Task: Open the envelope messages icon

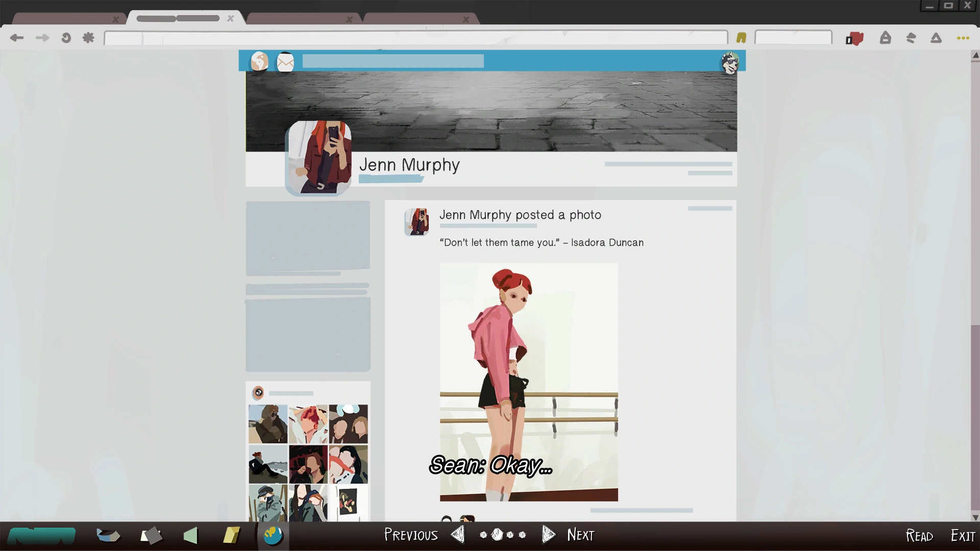Action: [x=285, y=62]
